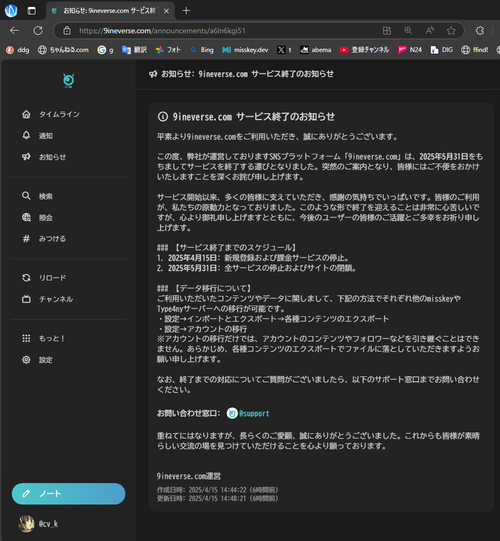
Task: Open the タイムライン home item in the sidebar
Action: (x=51, y=114)
